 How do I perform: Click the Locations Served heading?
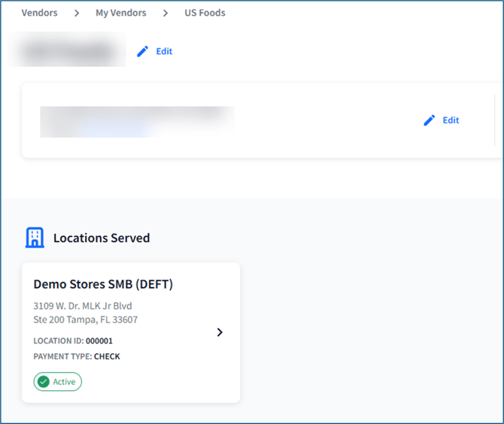coord(101,238)
